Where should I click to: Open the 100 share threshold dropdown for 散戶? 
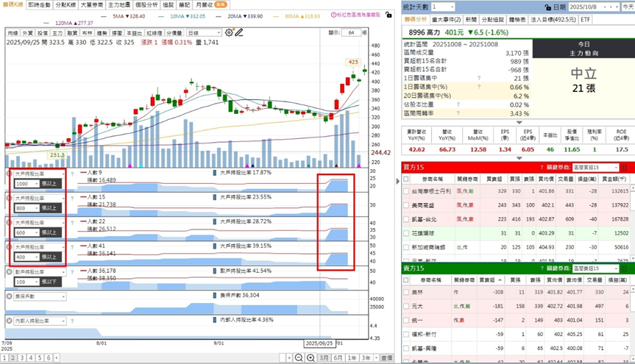(x=26, y=282)
